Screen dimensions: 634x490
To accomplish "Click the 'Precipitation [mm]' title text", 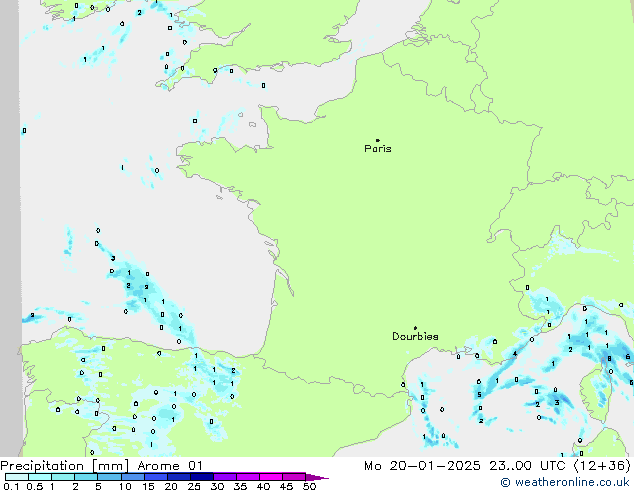I will tap(64, 466).
